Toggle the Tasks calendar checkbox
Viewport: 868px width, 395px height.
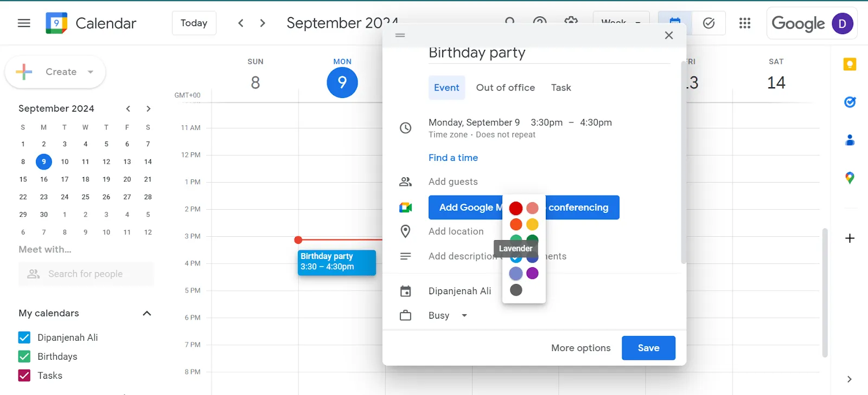coord(24,375)
